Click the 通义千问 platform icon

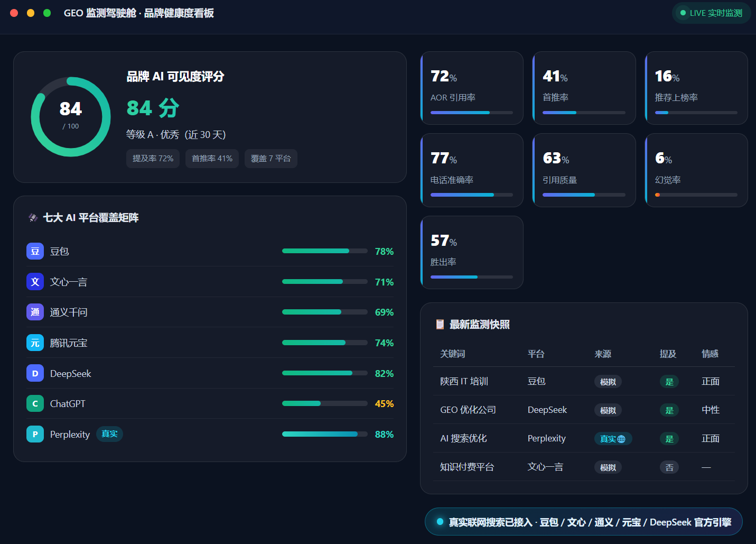35,312
